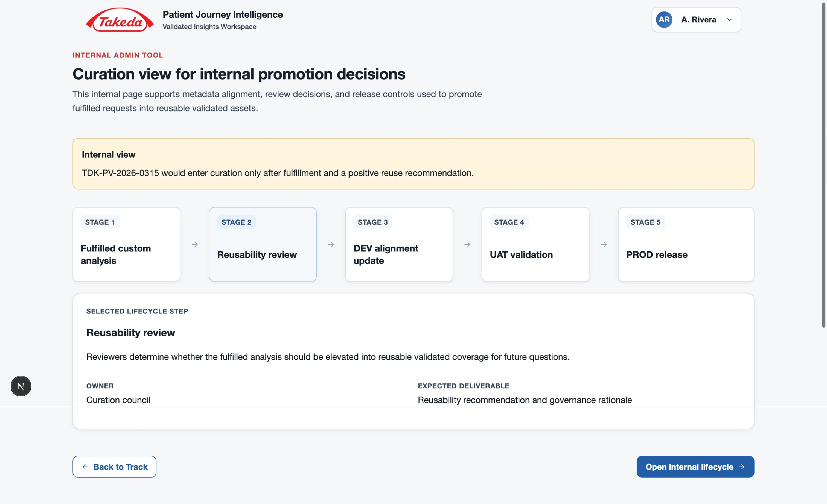Expand the A. Rivera account dropdown chevron

pyautogui.click(x=729, y=20)
